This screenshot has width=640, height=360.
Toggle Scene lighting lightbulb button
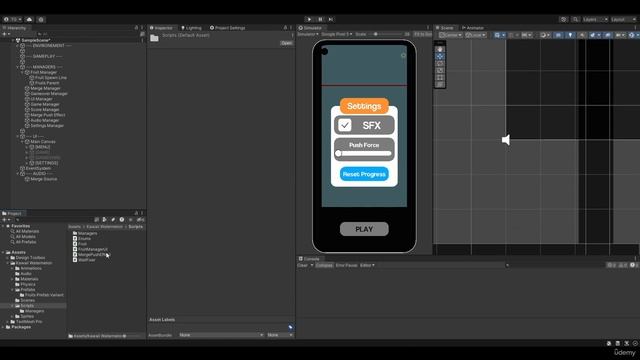tap(570, 35)
